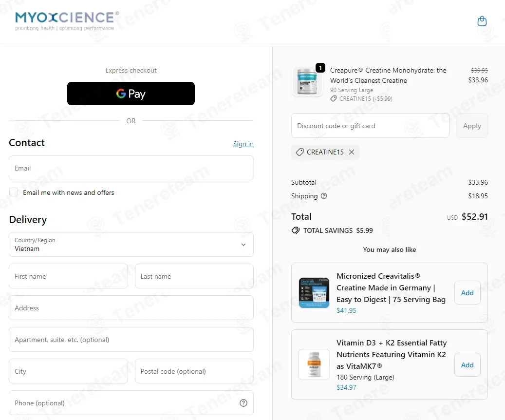Click the discount tag icon under Creapure item
Screen dimensions: 505x420
tap(333, 98)
